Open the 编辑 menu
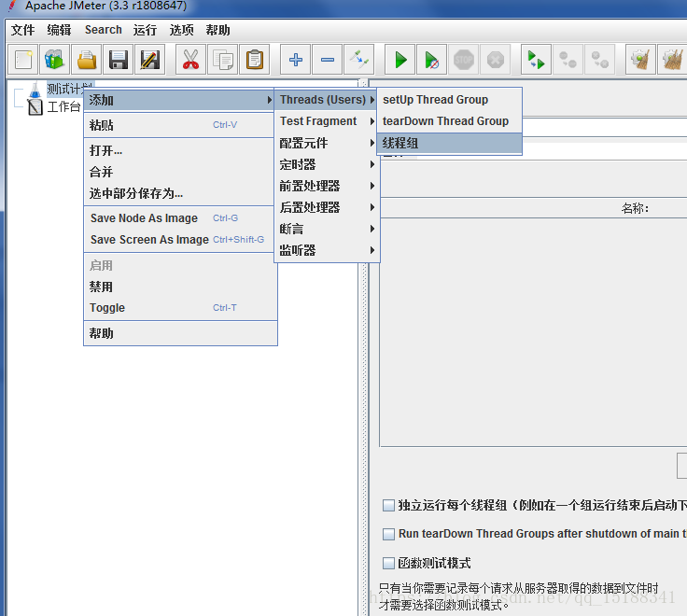This screenshot has width=687, height=616. pos(59,30)
